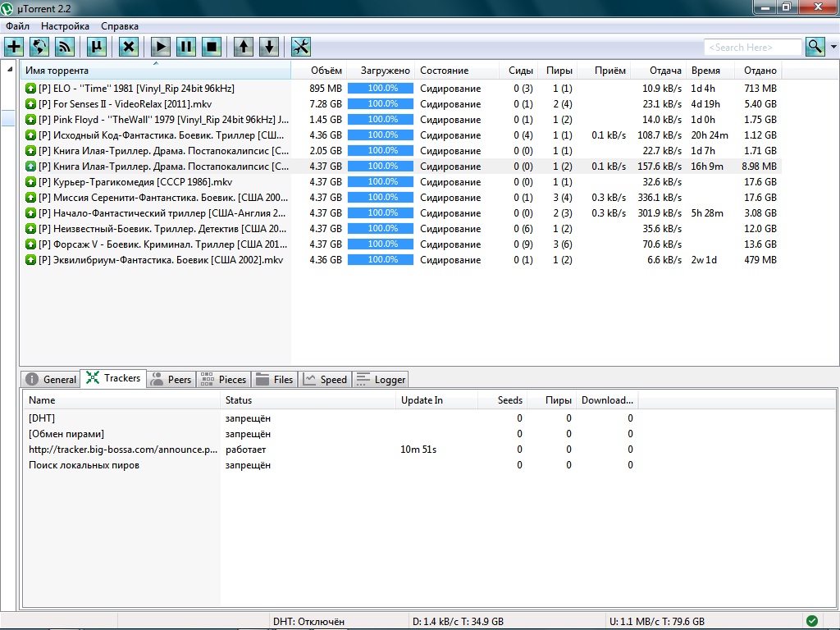Select Неизвестный-Боевик torrent row
840x630 pixels.
402,228
